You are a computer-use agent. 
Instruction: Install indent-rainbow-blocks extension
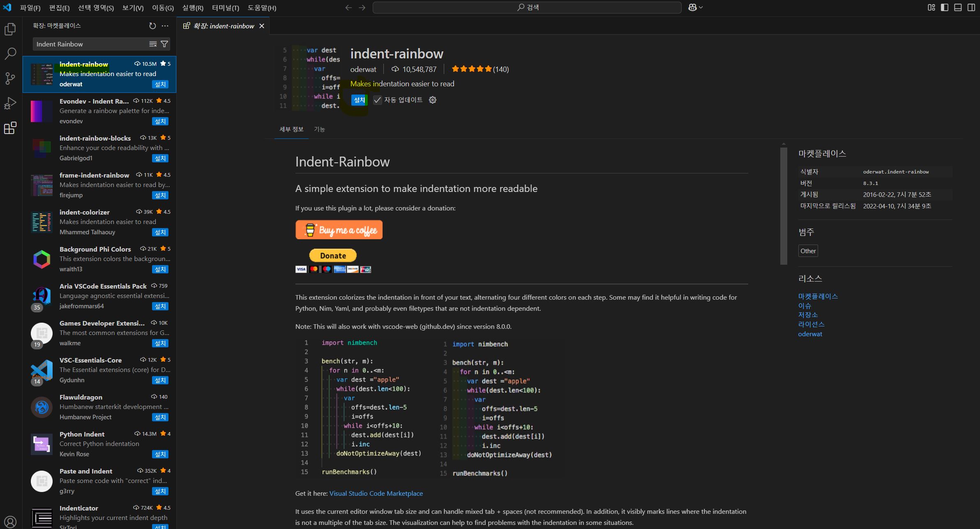(x=160, y=158)
